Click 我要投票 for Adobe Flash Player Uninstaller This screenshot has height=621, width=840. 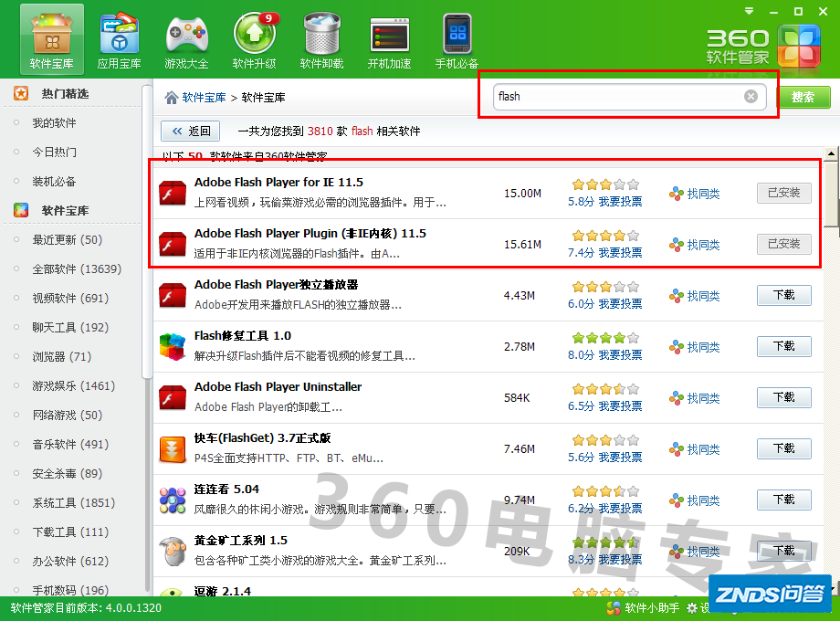[620, 406]
